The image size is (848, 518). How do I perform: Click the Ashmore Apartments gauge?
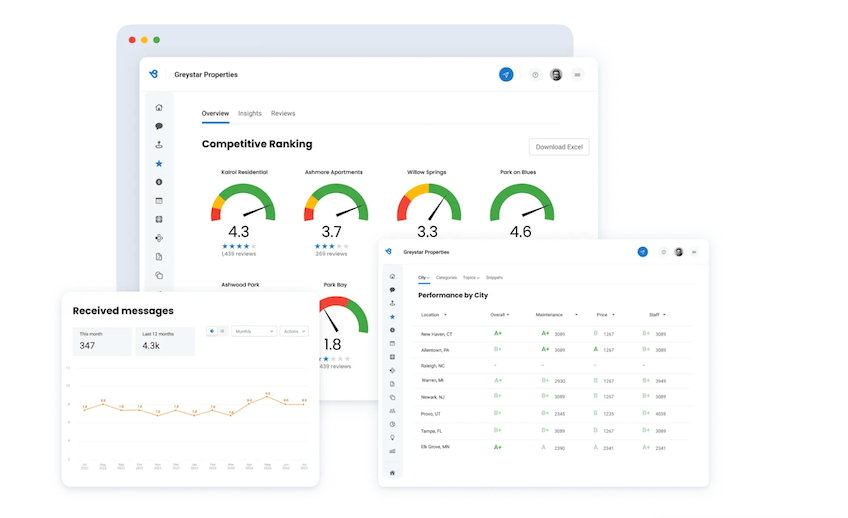click(336, 203)
